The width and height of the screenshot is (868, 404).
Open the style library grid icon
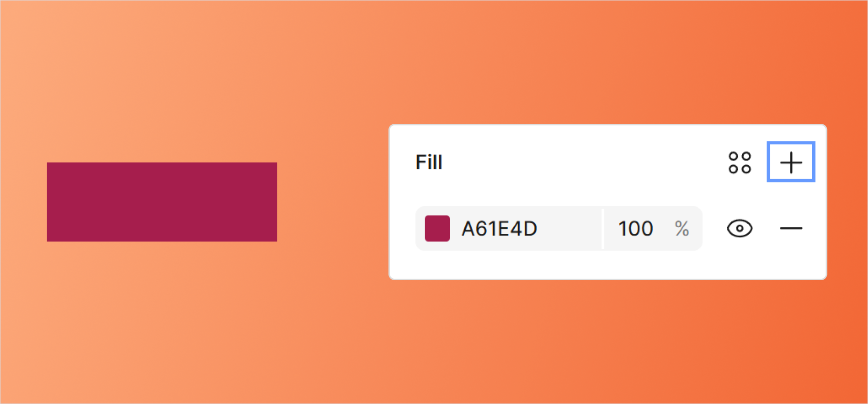[x=739, y=162]
